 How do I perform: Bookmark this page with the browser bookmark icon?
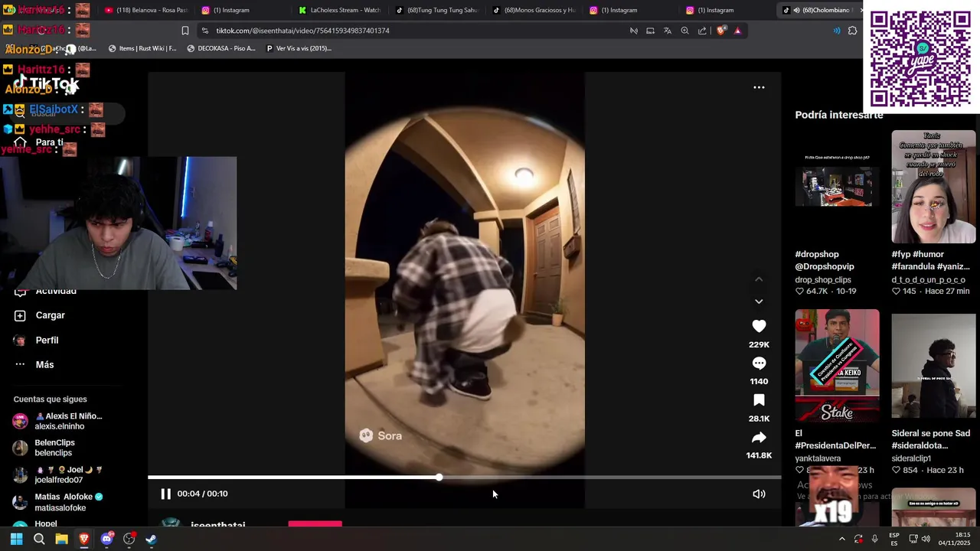click(185, 31)
